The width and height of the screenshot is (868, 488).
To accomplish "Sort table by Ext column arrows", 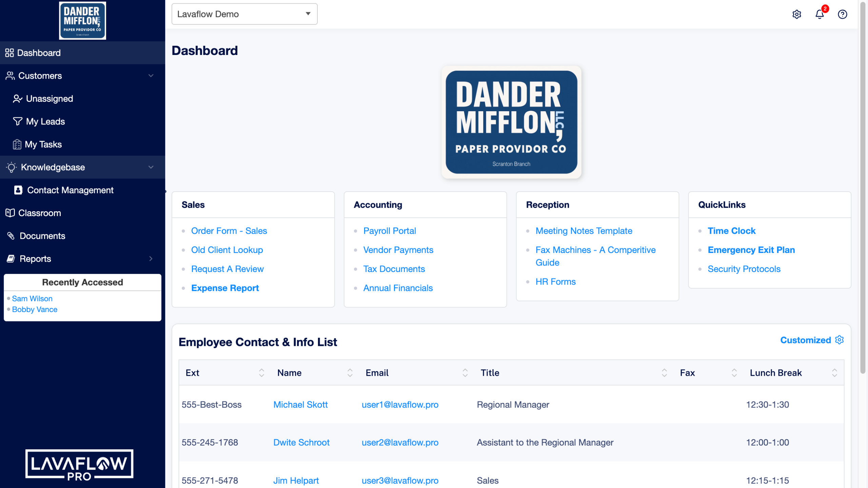I will pyautogui.click(x=261, y=373).
